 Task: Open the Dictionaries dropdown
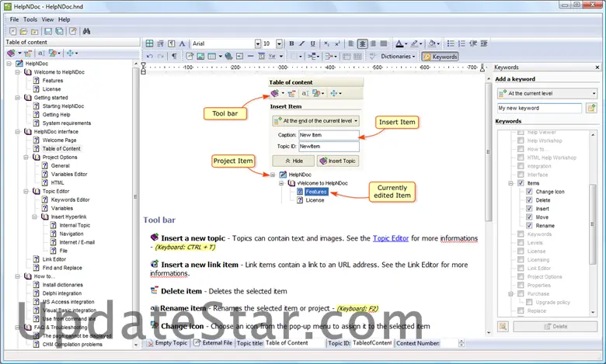pyautogui.click(x=398, y=57)
